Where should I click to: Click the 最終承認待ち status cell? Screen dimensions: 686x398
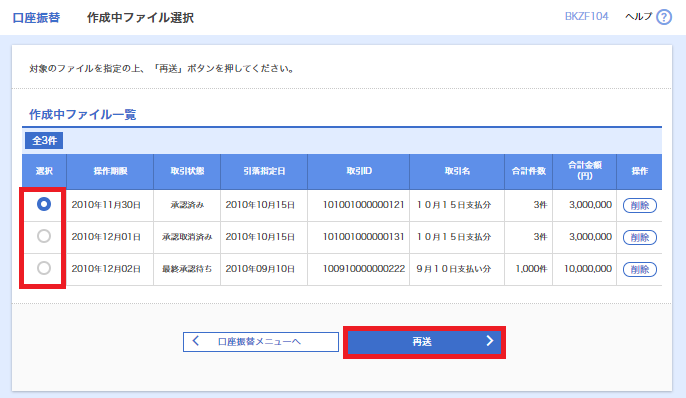(x=187, y=269)
